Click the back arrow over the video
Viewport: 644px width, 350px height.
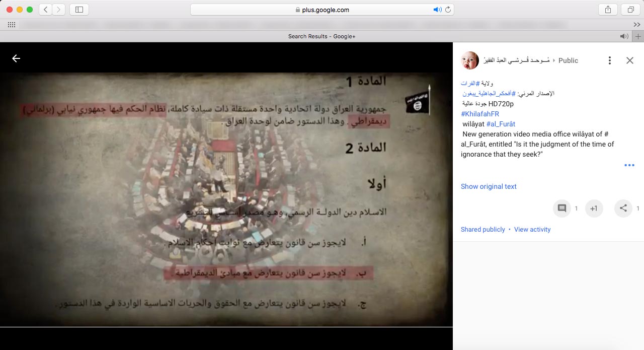(x=16, y=58)
